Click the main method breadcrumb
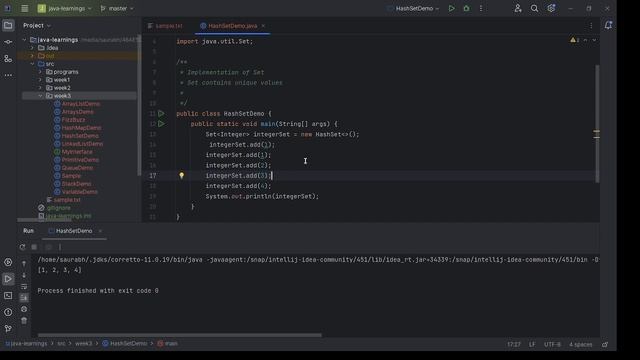 point(168,344)
